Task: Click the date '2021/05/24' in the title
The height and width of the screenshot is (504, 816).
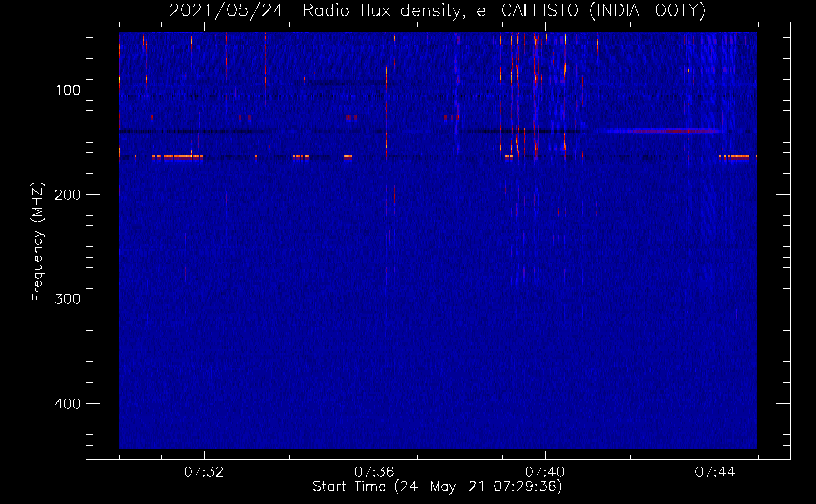Action: pyautogui.click(x=226, y=10)
